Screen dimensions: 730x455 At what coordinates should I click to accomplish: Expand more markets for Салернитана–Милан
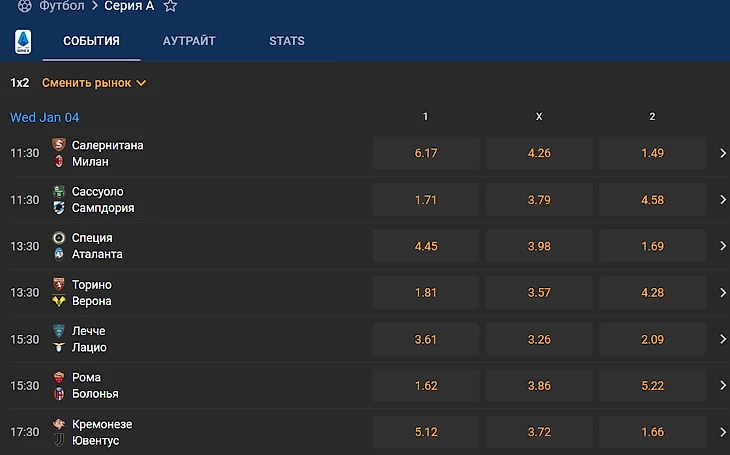tap(723, 153)
